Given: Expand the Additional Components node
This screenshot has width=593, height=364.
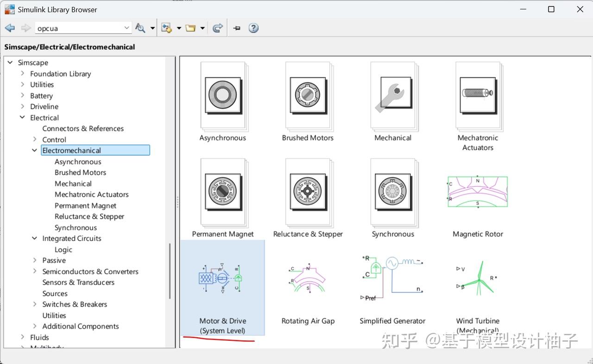Looking at the screenshot, I should 35,326.
